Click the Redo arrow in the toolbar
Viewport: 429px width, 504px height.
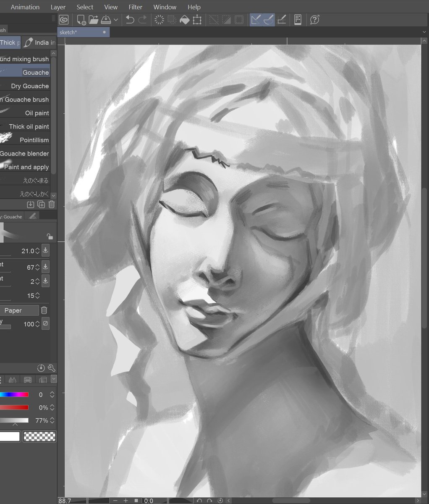click(x=142, y=19)
